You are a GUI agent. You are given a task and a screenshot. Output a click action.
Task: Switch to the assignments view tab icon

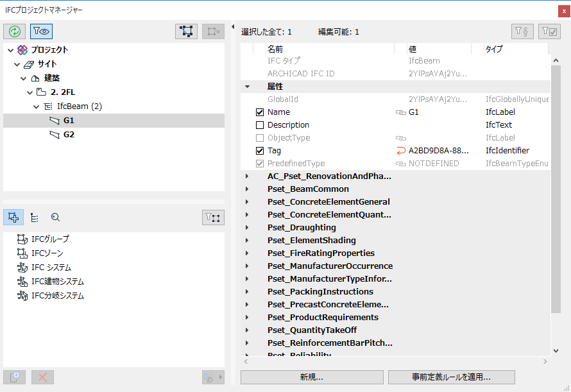(x=13, y=217)
